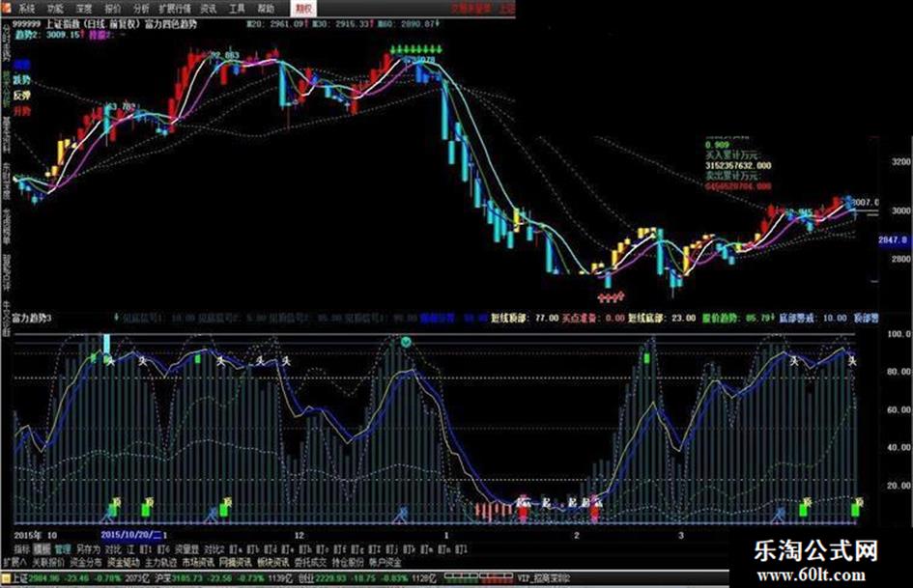Click the 反弹 legend label
The height and width of the screenshot is (588, 913).
22,96
